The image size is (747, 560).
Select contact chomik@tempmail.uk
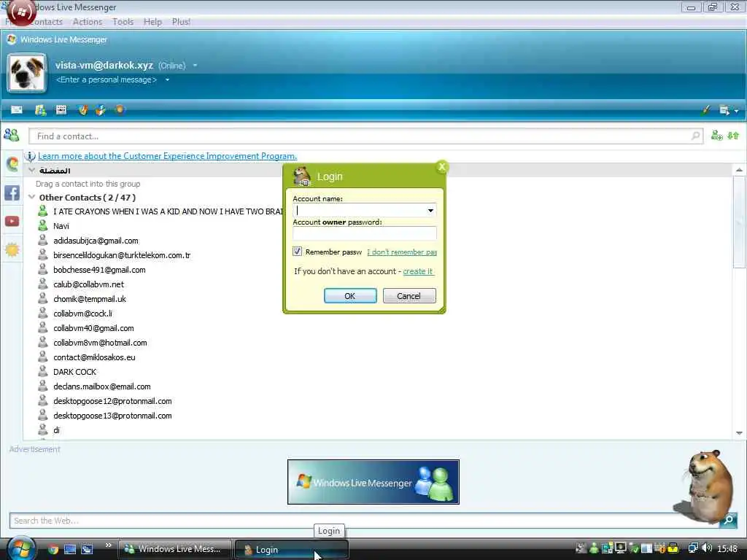click(90, 299)
